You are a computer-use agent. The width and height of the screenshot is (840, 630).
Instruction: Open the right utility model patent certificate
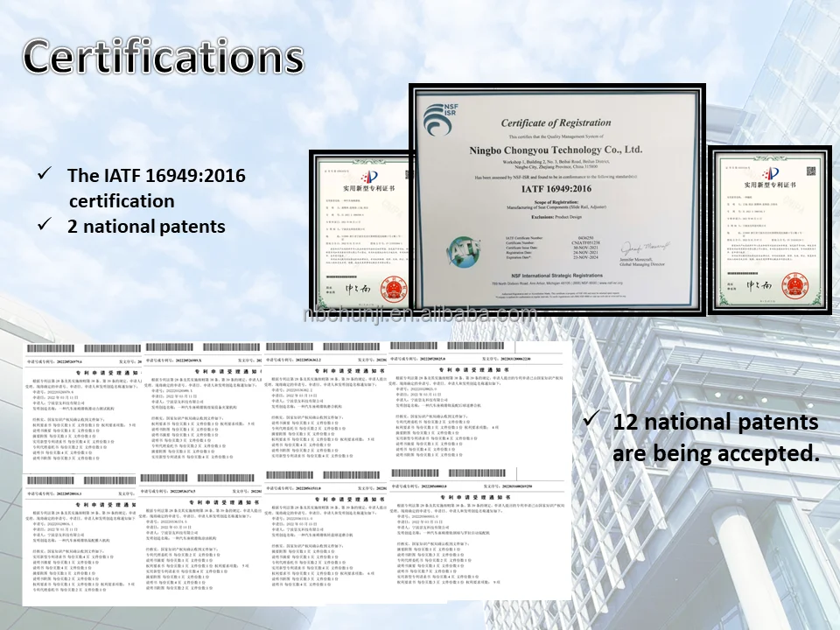[770, 229]
